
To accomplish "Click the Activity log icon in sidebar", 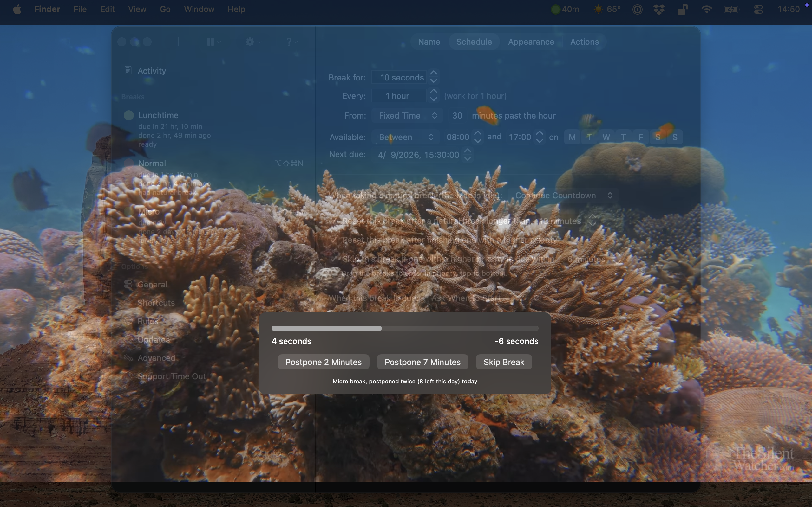I will pyautogui.click(x=128, y=70).
